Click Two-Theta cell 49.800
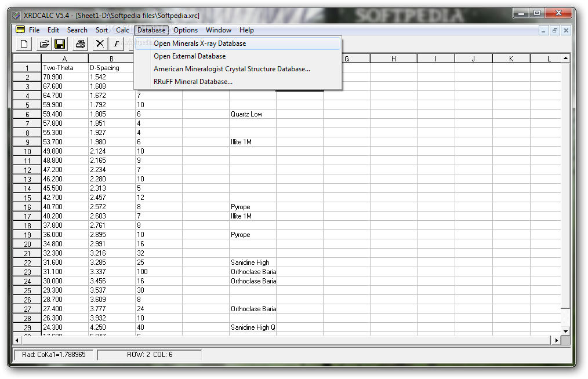 65,151
